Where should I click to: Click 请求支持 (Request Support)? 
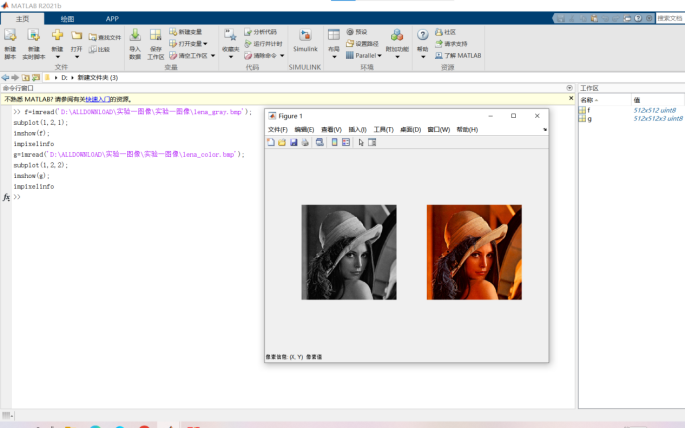pyautogui.click(x=451, y=44)
